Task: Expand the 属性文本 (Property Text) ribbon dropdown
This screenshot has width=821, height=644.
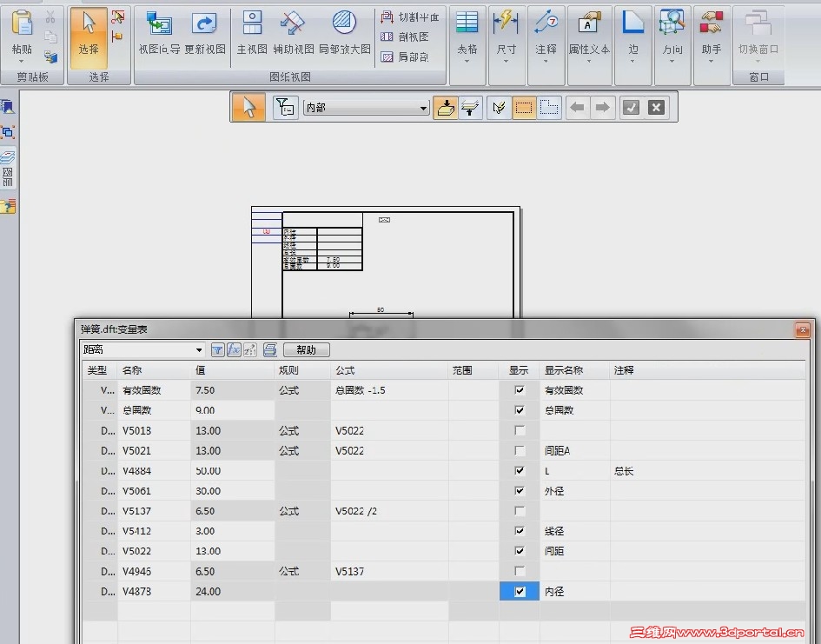Action: pyautogui.click(x=589, y=61)
